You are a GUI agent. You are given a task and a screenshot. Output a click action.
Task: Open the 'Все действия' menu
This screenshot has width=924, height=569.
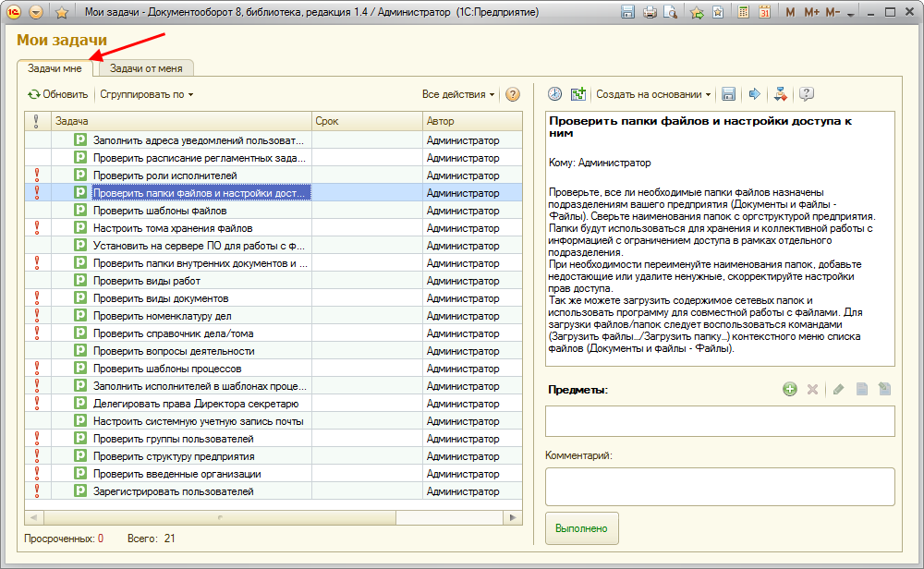coord(458,94)
